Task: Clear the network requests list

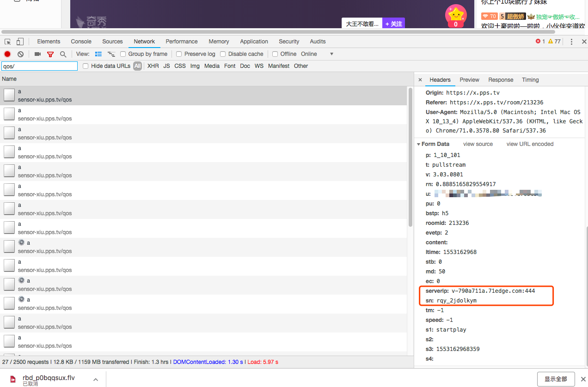Action: point(20,54)
